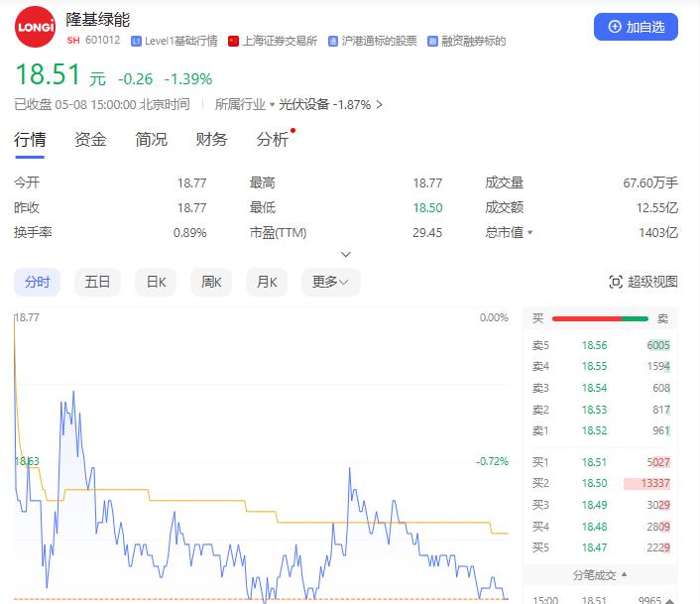This screenshot has height=604, width=700.
Task: Click the 成交额 value 12.55亿
Action: 657,208
